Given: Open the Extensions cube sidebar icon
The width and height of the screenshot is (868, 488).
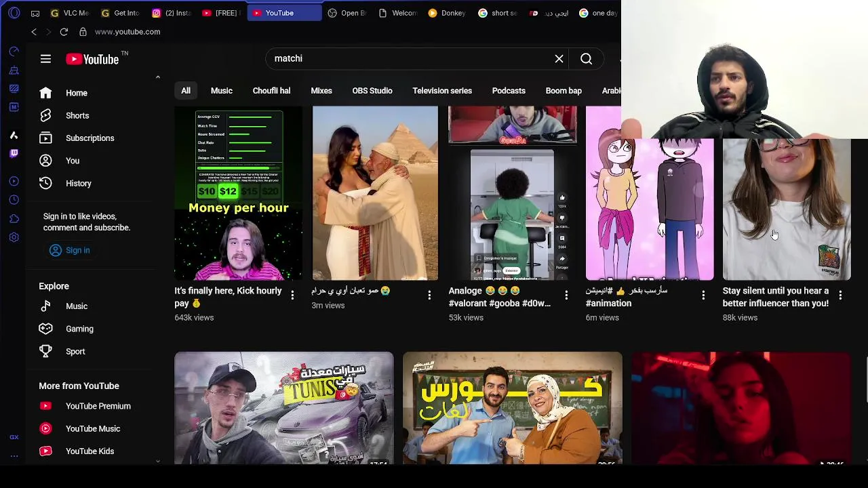Looking at the screenshot, I should tap(14, 219).
